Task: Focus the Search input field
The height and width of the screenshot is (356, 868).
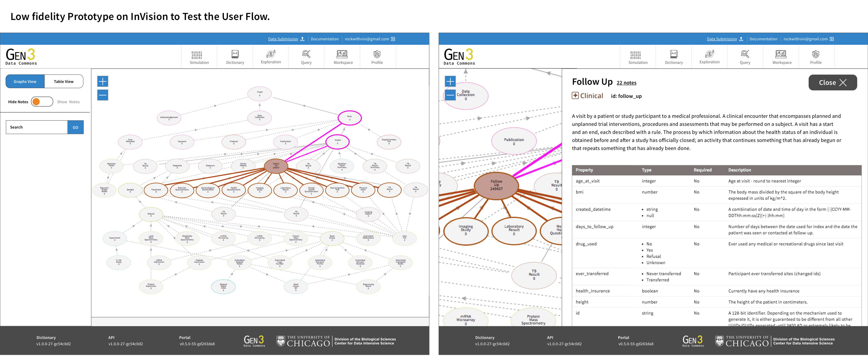Action: (x=37, y=127)
